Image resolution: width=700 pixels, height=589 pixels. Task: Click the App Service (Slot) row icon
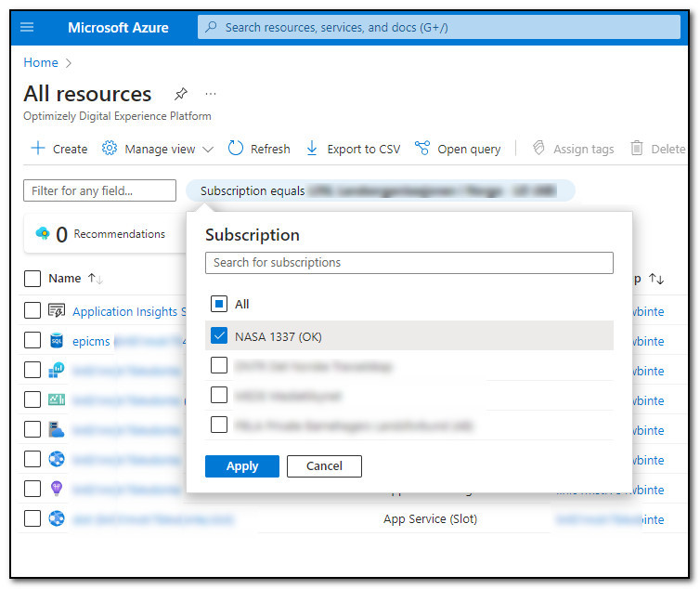[x=57, y=518]
